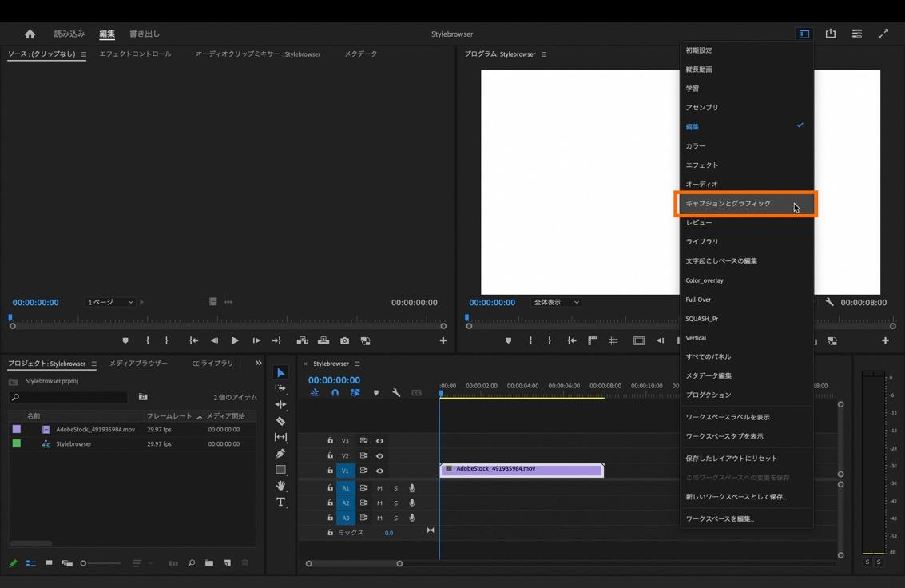The height and width of the screenshot is (588, 905).
Task: Mute audio track A1
Action: coord(379,488)
